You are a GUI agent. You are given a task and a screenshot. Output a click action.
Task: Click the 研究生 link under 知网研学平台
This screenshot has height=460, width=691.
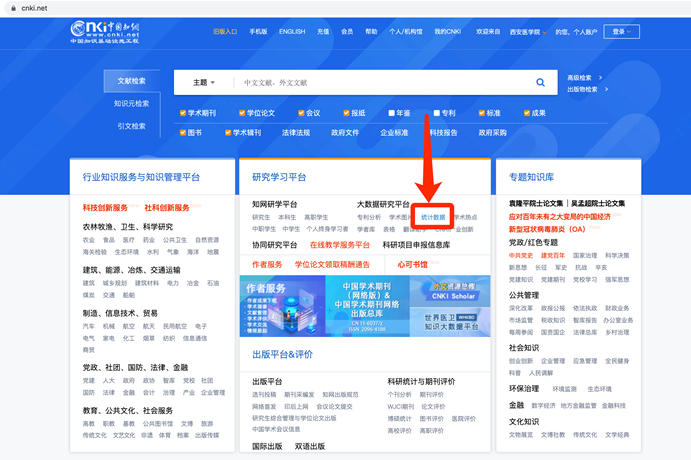[261, 217]
